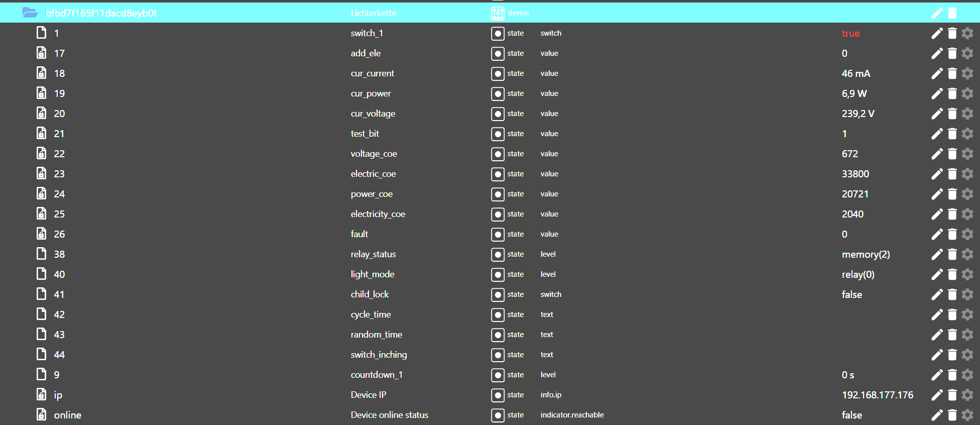
Task: Edit the child_lock value with pencil
Action: [x=937, y=294]
